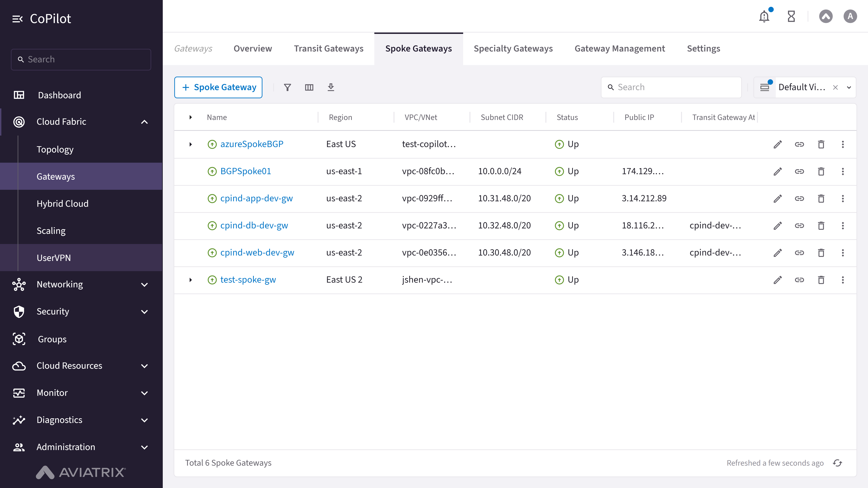Add a new Spoke Gateway
The height and width of the screenshot is (488, 868).
coord(218,88)
